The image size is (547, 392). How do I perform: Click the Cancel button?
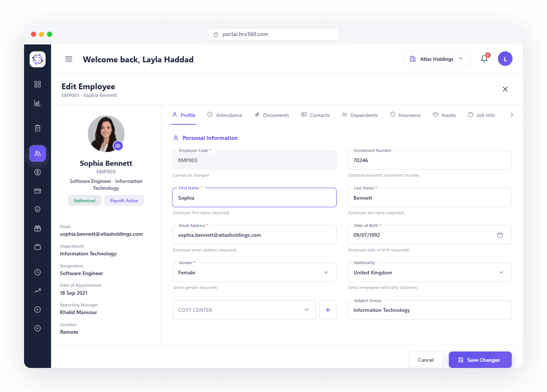pyautogui.click(x=426, y=360)
